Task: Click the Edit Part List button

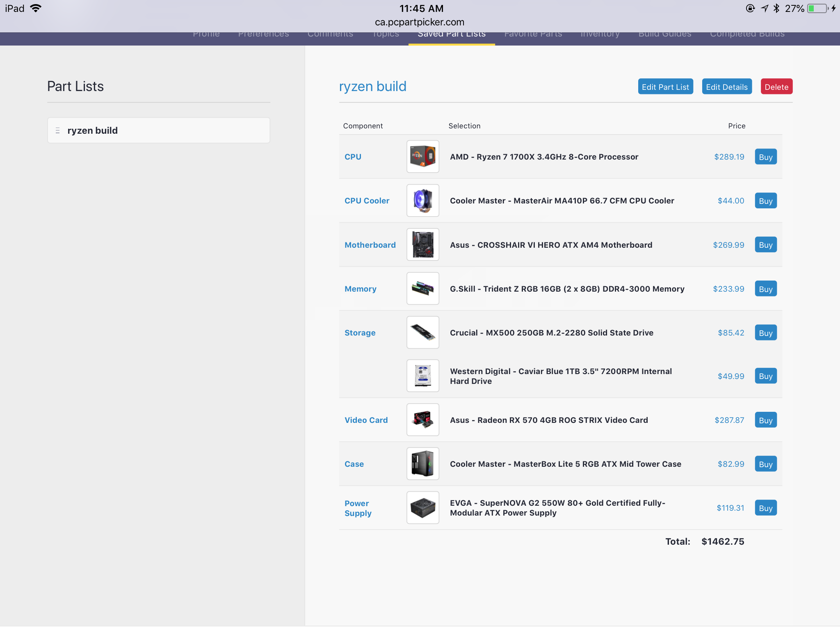Action: pos(665,87)
